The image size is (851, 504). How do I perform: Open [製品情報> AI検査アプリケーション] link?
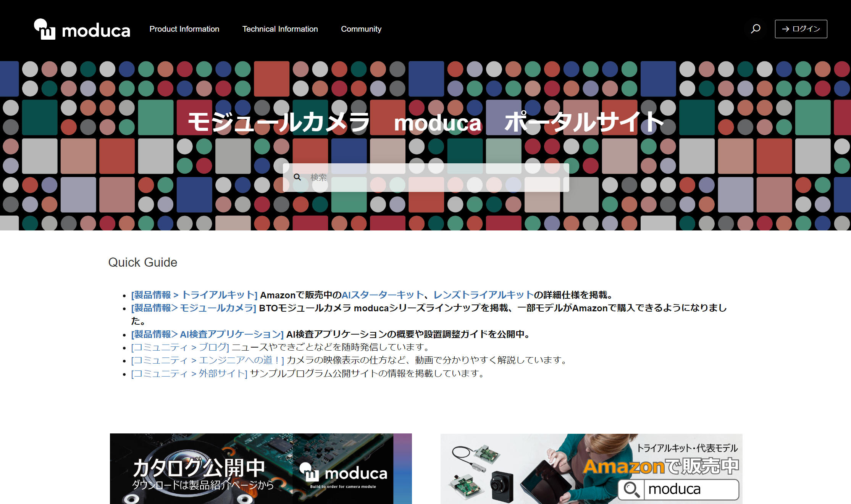click(x=207, y=334)
